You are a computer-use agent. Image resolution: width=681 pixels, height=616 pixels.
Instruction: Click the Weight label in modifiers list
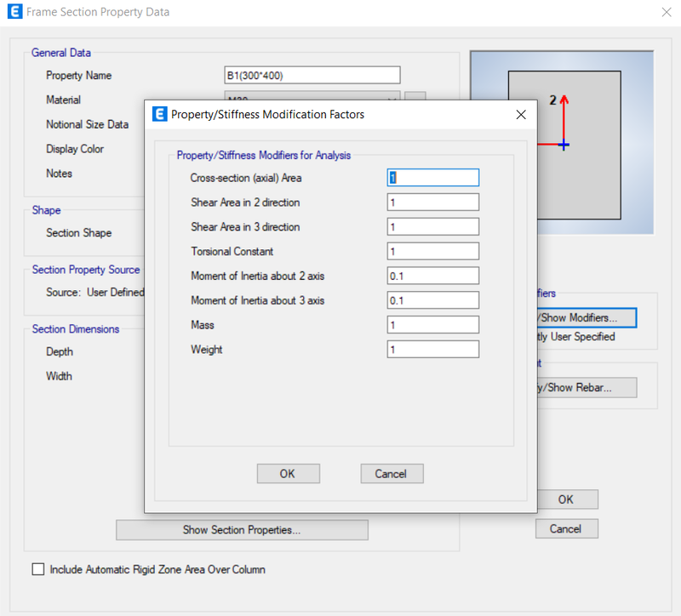[x=206, y=350]
